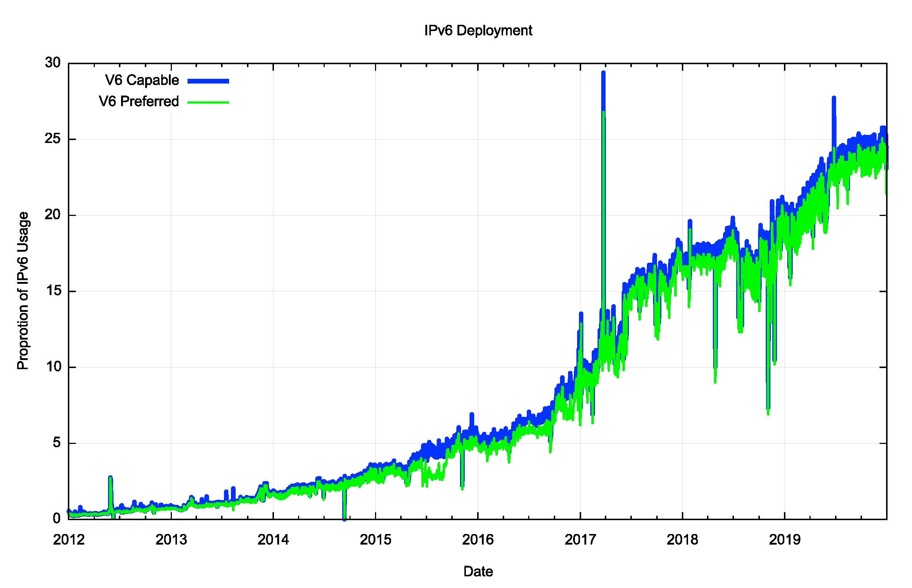Click the 2018 x-axis label

click(x=683, y=539)
